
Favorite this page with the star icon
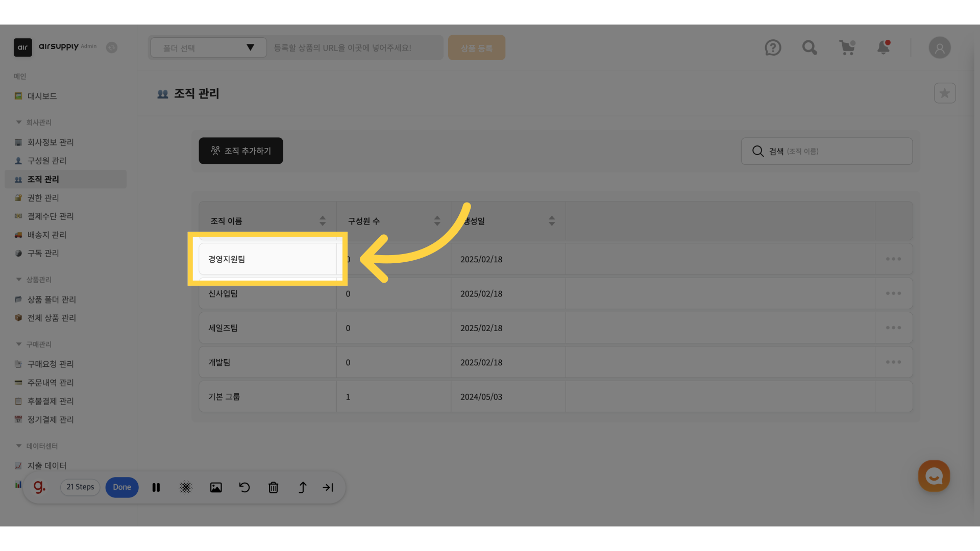[944, 93]
